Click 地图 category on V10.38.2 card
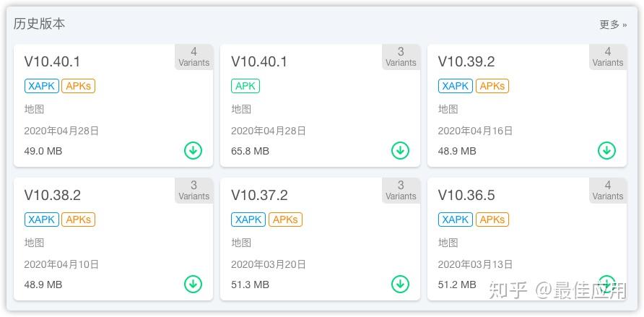This screenshot has width=644, height=317. click(x=34, y=243)
